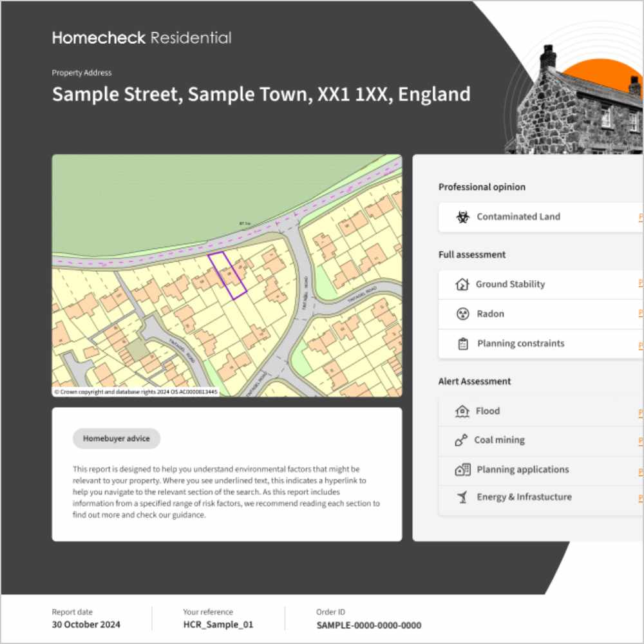This screenshot has height=644, width=644.
Task: Click the Order ID SAMPLE-0000-0000-0000
Action: (369, 625)
